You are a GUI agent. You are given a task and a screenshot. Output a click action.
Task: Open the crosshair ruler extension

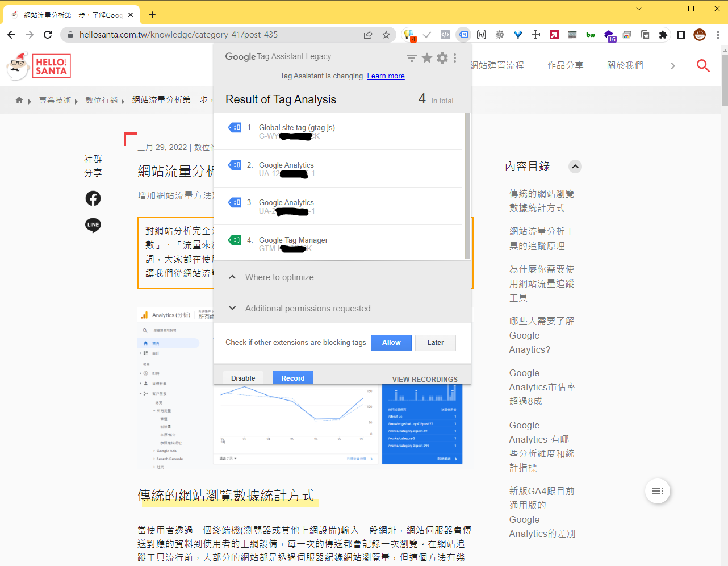click(535, 35)
